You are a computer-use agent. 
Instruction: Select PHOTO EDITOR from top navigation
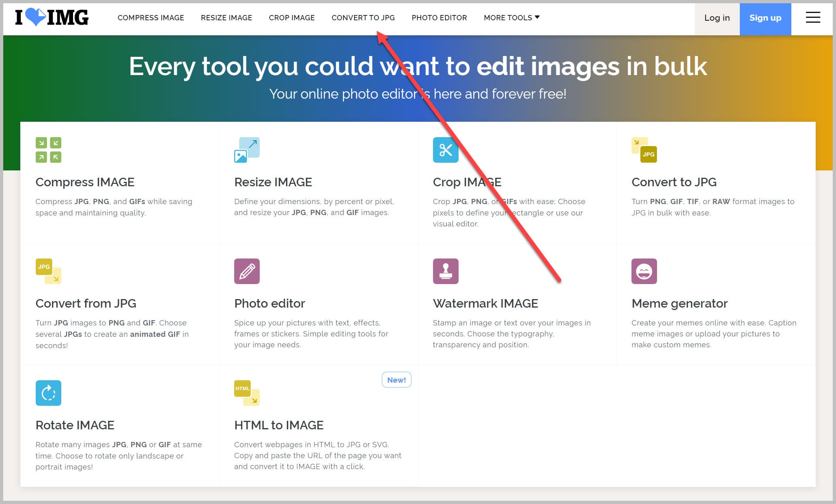pyautogui.click(x=440, y=18)
